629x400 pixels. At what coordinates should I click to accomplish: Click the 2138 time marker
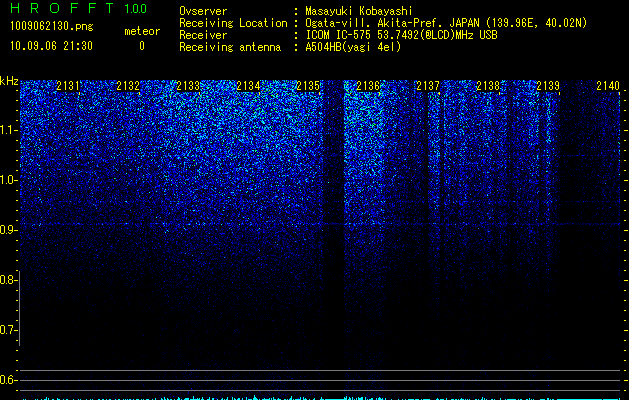click(x=488, y=86)
